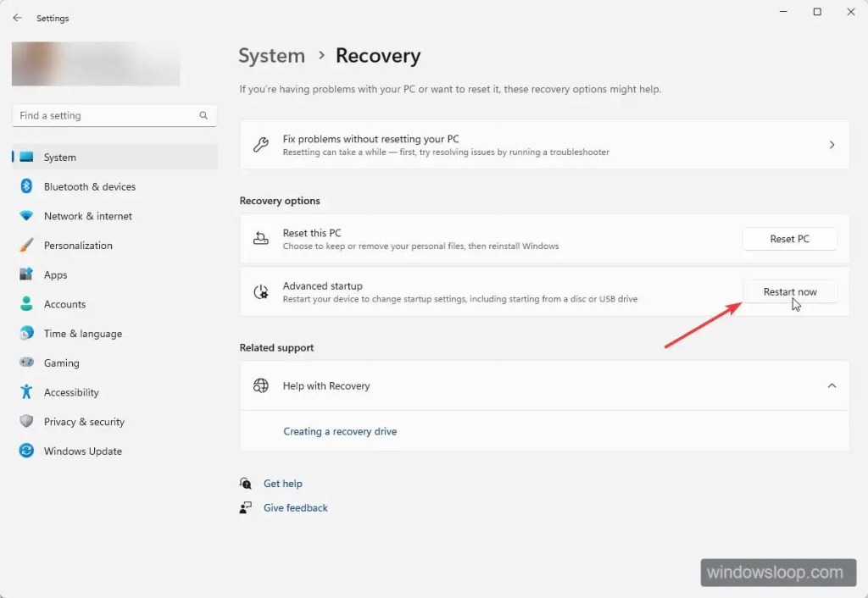Click the Personalization paintbrush icon
Screen dimensions: 868x598
point(26,246)
